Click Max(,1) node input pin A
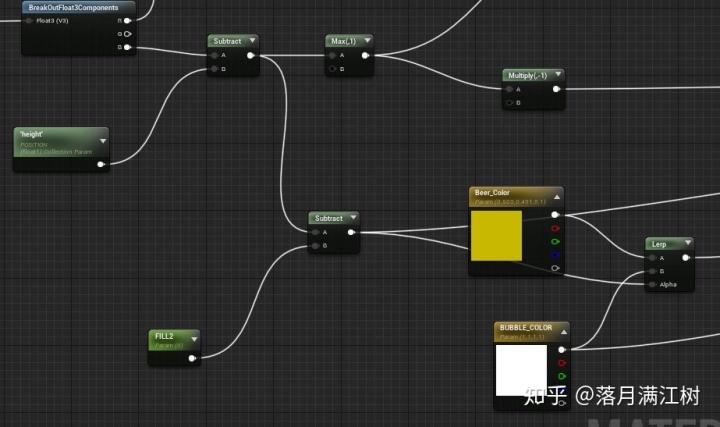Screen dimensions: 720x427 click(x=332, y=56)
